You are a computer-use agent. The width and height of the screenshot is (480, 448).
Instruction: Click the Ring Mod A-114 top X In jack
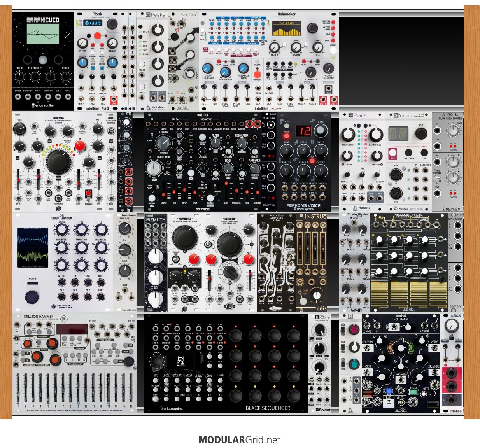(x=457, y=226)
